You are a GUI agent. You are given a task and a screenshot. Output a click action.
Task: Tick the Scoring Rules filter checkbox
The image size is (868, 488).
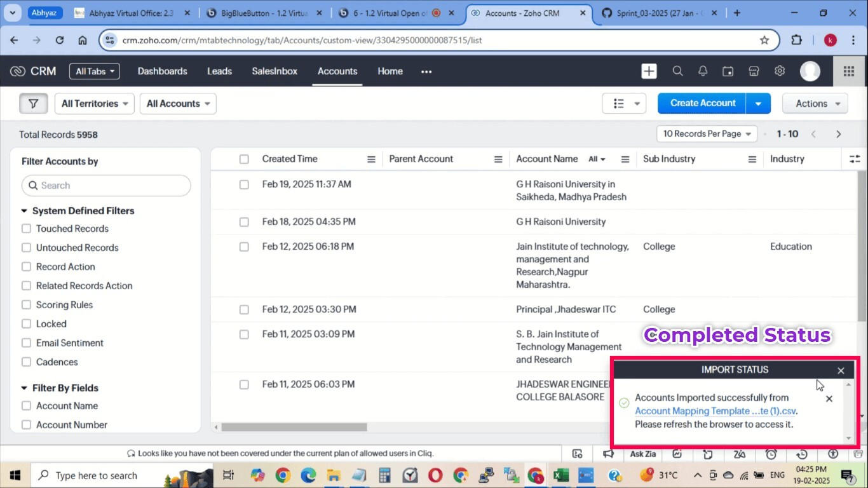point(26,305)
